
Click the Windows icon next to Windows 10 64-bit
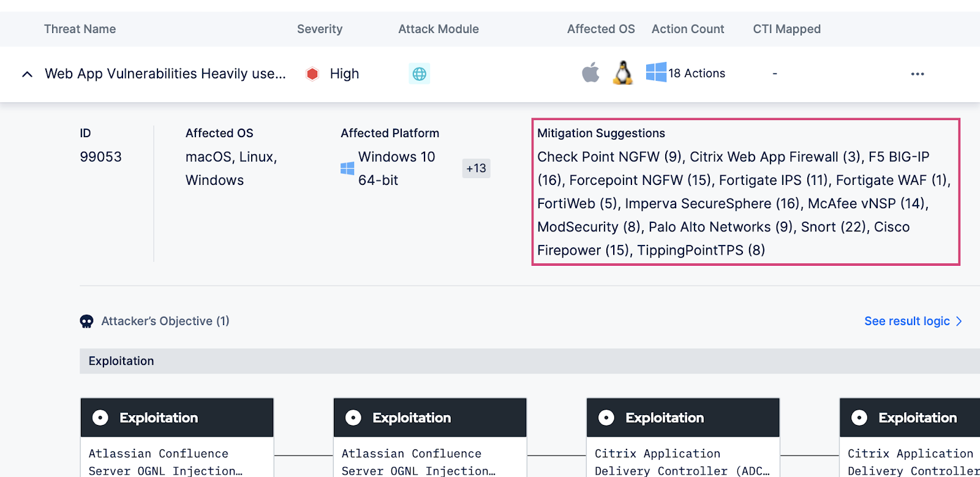[x=347, y=168]
